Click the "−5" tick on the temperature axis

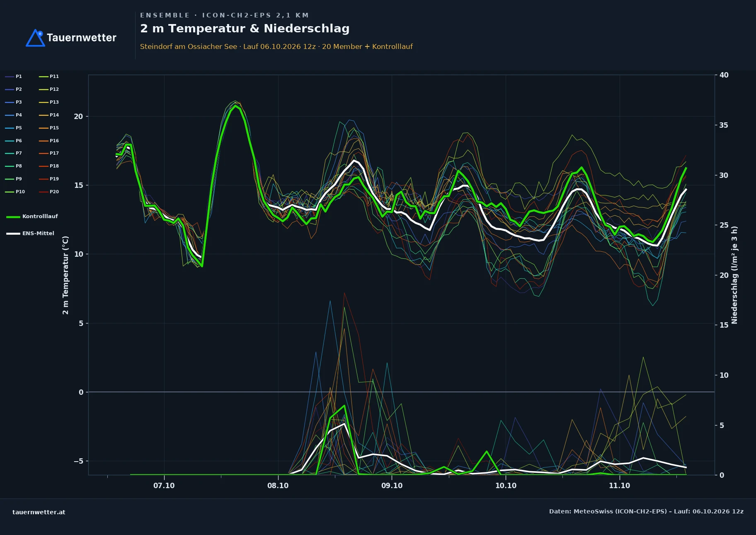tap(78, 461)
